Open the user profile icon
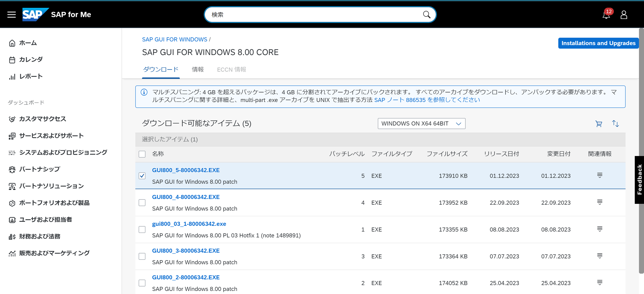The width and height of the screenshot is (644, 294). 624,15
